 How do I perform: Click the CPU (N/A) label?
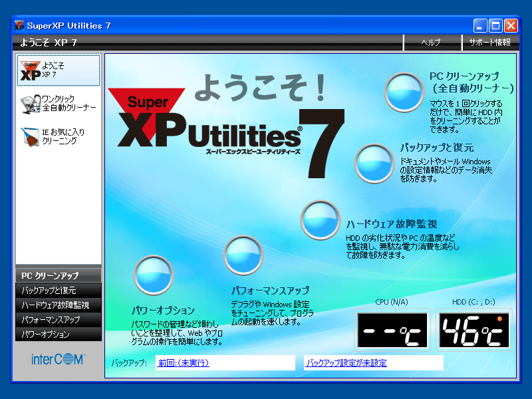pyautogui.click(x=392, y=302)
